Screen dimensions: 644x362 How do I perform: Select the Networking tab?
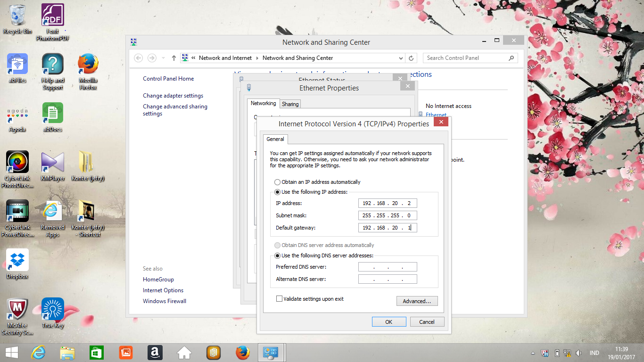pyautogui.click(x=263, y=103)
